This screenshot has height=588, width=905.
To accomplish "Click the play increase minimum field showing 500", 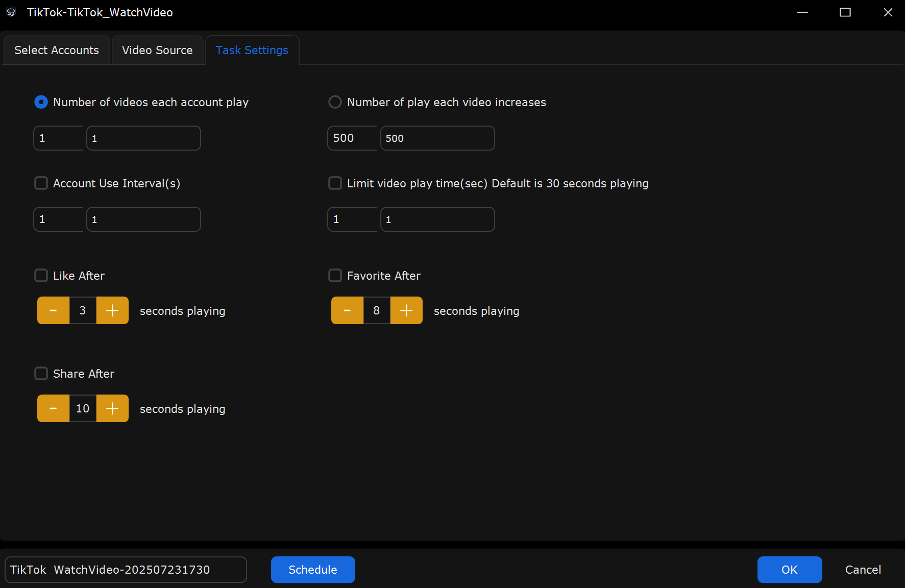I will pos(352,138).
